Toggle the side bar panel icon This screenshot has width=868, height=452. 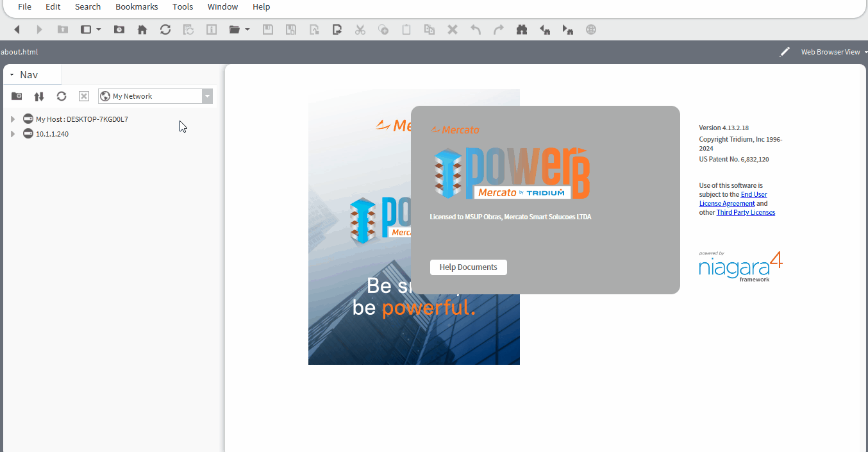pyautogui.click(x=86, y=29)
